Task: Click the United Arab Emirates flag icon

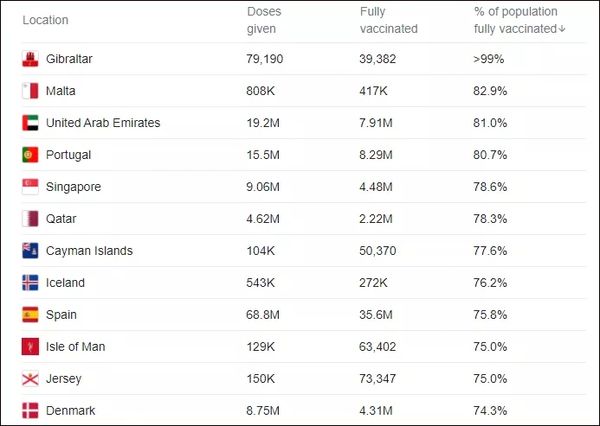Action: pyautogui.click(x=30, y=123)
